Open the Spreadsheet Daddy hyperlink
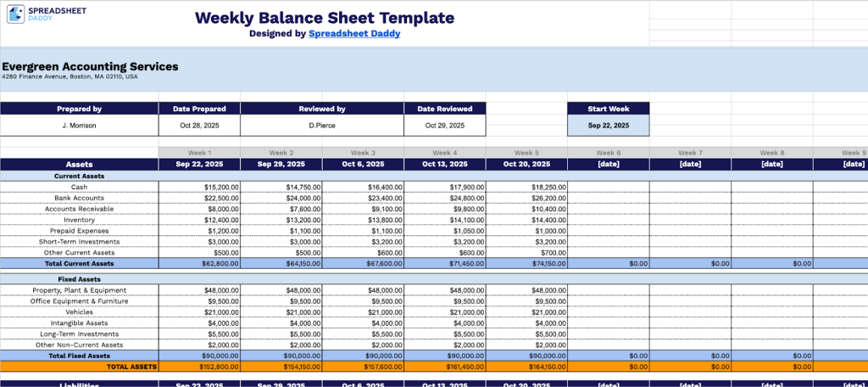 click(x=354, y=34)
